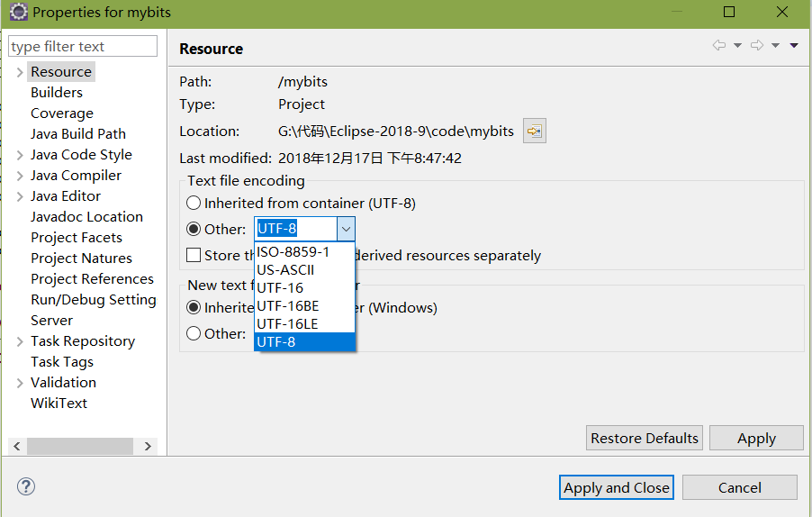Open Javadoc Location page
The height and width of the screenshot is (517, 812).
coord(86,216)
